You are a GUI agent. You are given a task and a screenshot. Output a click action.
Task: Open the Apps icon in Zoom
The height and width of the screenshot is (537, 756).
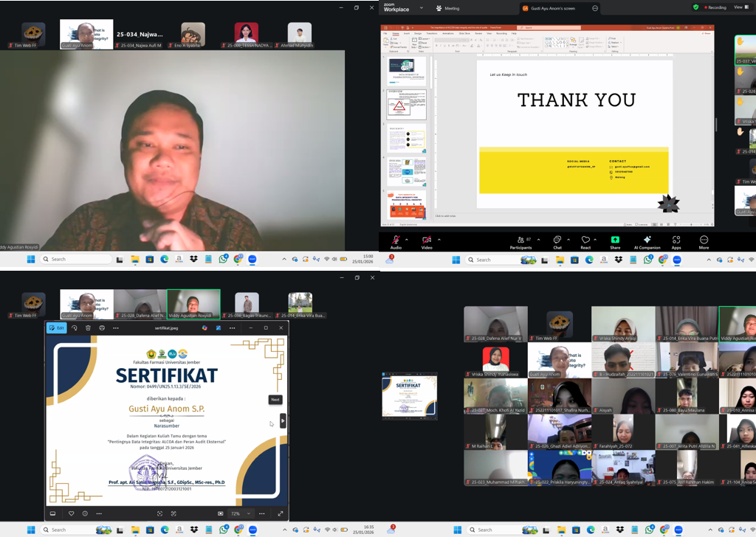tap(676, 240)
